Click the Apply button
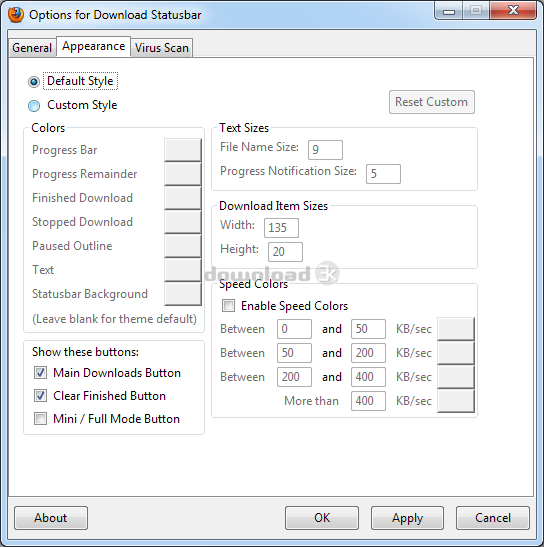Image resolution: width=544 pixels, height=547 pixels. pyautogui.click(x=407, y=518)
